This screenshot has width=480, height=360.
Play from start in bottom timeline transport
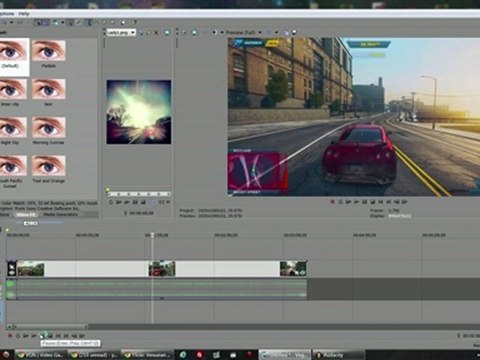click(x=26, y=336)
